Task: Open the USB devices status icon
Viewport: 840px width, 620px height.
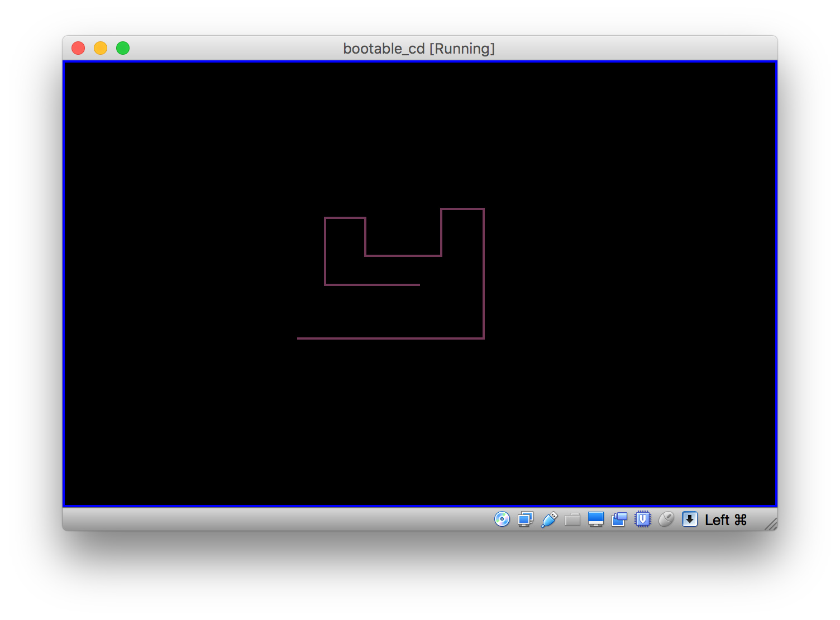Action: coord(549,519)
